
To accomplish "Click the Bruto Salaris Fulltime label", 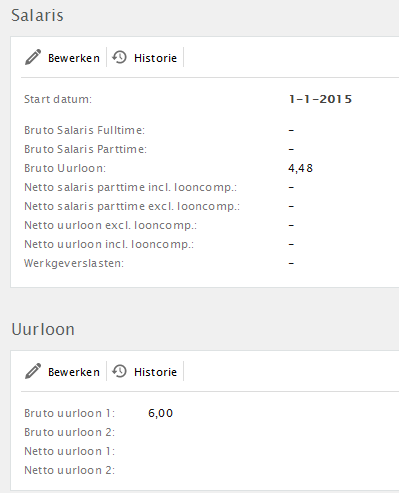I will [x=84, y=130].
